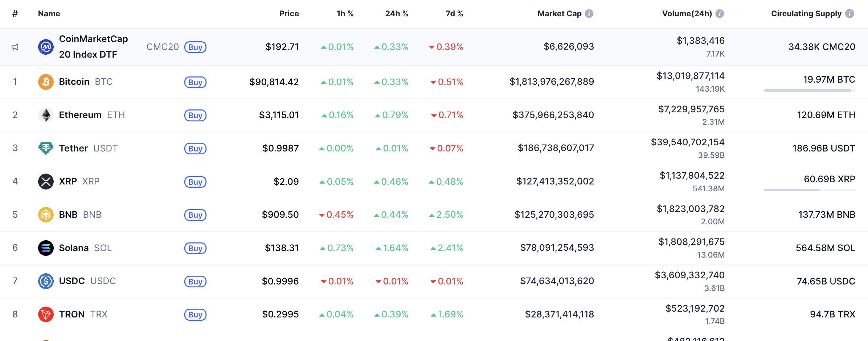The width and height of the screenshot is (868, 341).
Task: Click the Bitcoin coin logo icon
Action: [46, 82]
